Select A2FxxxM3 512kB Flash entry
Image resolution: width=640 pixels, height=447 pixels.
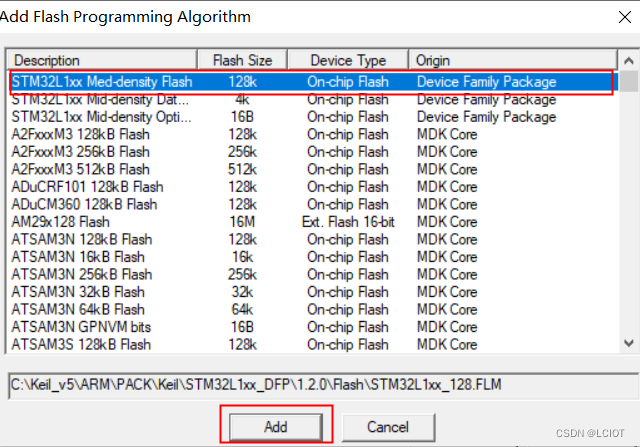[x=312, y=170]
